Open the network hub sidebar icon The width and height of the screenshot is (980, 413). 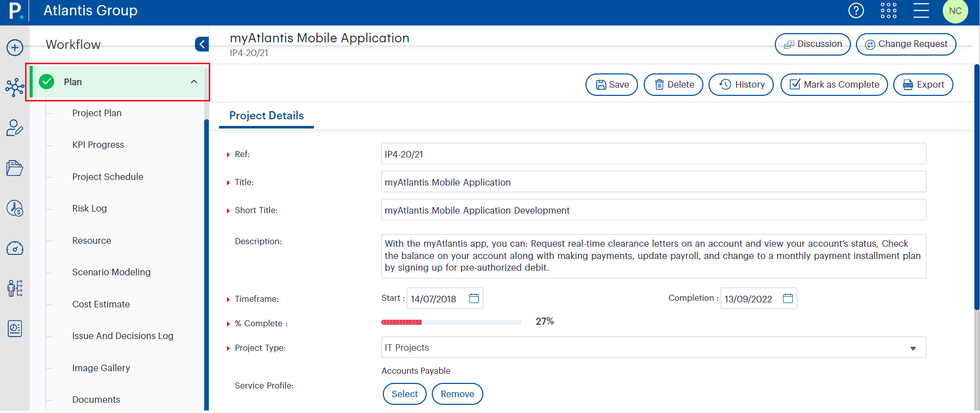tap(15, 88)
